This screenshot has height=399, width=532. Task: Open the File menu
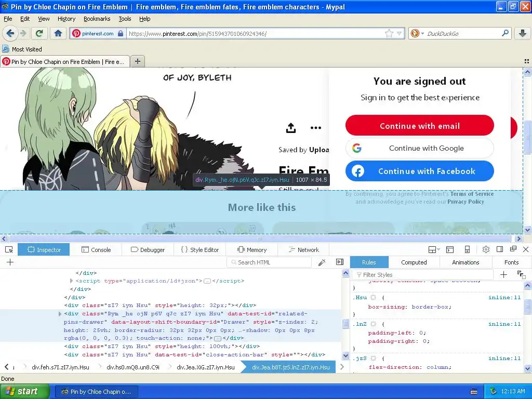(x=8, y=19)
